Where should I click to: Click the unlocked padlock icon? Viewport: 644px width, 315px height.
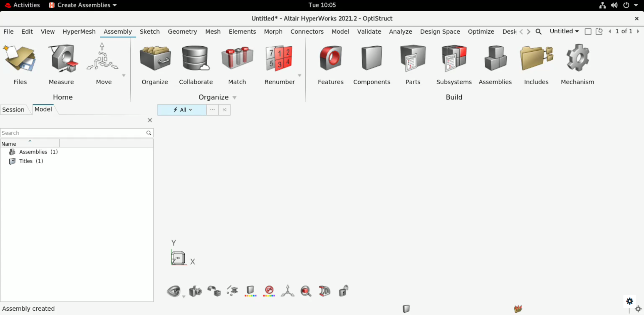point(343,290)
